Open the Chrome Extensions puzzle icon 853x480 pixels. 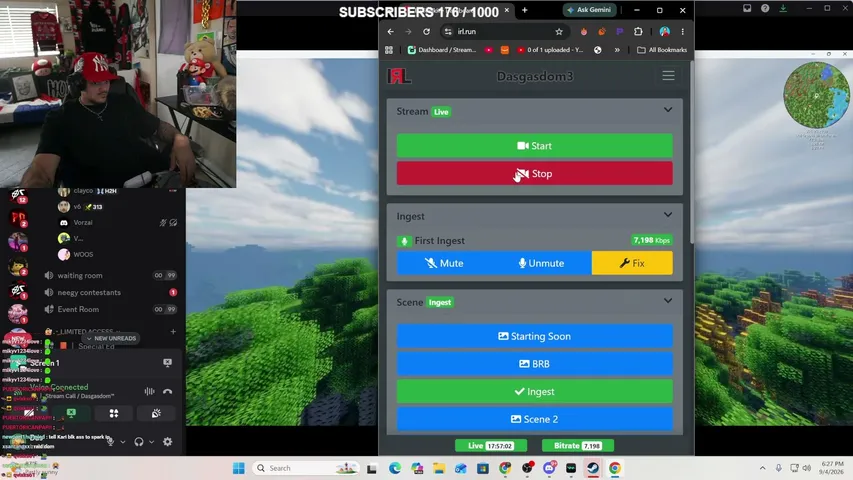click(x=638, y=32)
